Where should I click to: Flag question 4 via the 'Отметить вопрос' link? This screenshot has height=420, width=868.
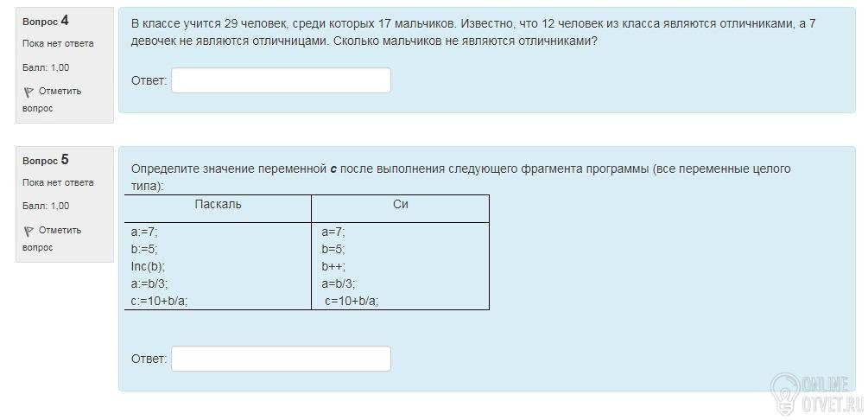(x=52, y=99)
